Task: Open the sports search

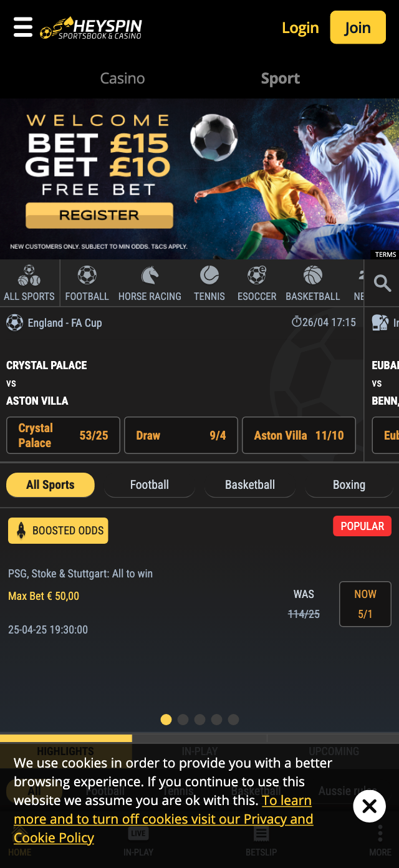Action: coord(382,283)
